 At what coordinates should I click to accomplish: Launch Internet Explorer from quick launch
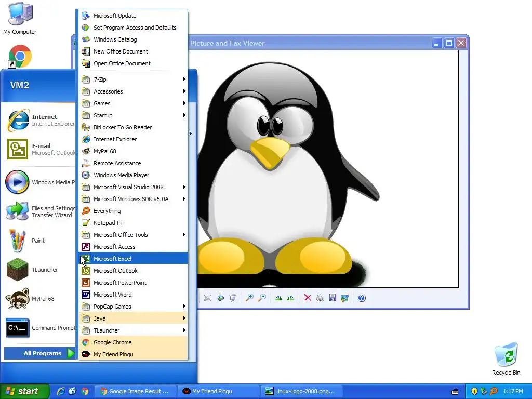point(61,391)
